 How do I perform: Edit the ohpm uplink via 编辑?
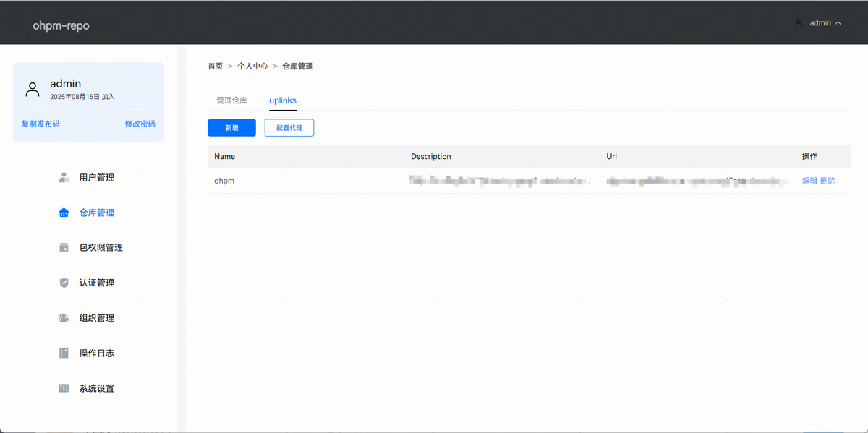[x=809, y=181]
